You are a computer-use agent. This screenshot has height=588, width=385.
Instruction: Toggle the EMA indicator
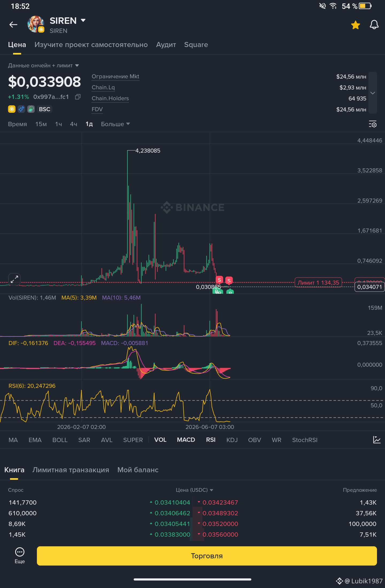[35, 440]
